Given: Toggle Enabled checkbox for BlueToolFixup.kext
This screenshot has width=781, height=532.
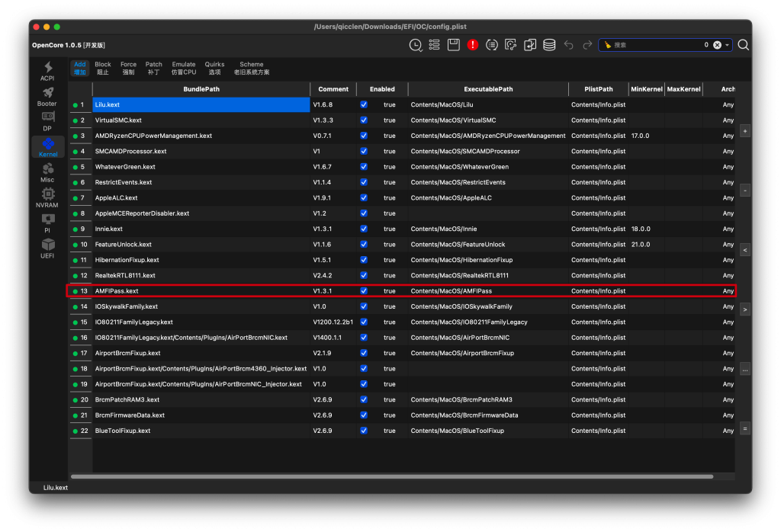Looking at the screenshot, I should click(x=364, y=431).
